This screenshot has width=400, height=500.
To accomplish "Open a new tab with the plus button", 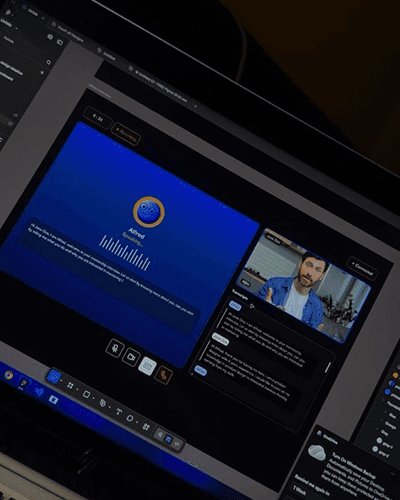I will click(196, 106).
